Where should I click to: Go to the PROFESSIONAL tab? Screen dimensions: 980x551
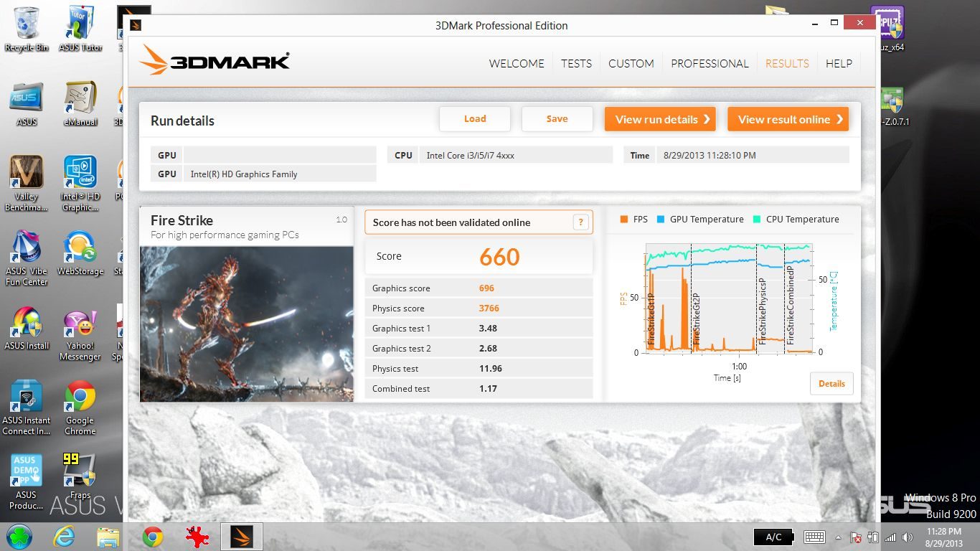pyautogui.click(x=710, y=63)
